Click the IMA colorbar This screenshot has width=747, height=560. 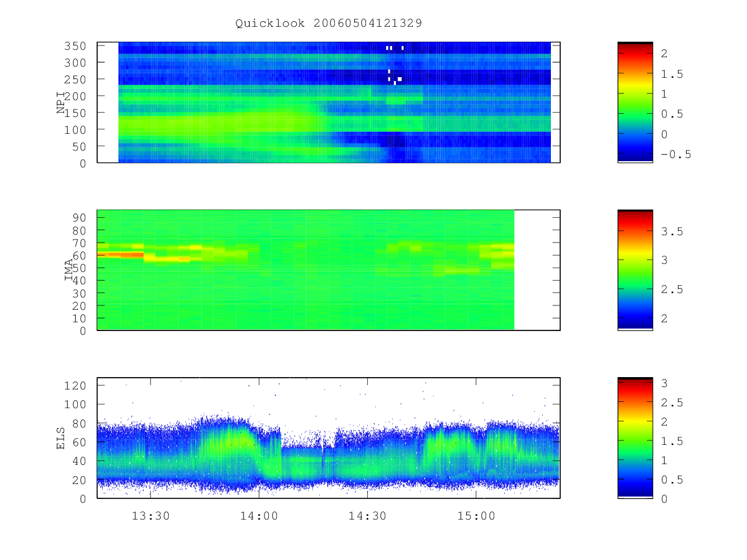635,270
